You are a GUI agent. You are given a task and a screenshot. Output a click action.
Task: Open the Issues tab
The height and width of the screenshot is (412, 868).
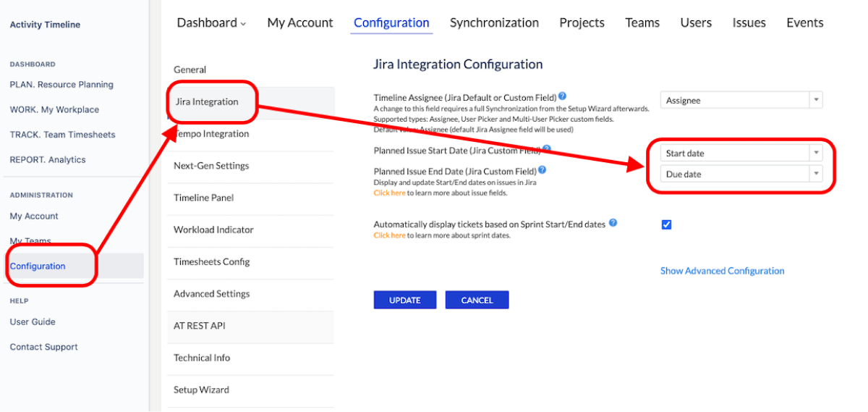coord(749,22)
